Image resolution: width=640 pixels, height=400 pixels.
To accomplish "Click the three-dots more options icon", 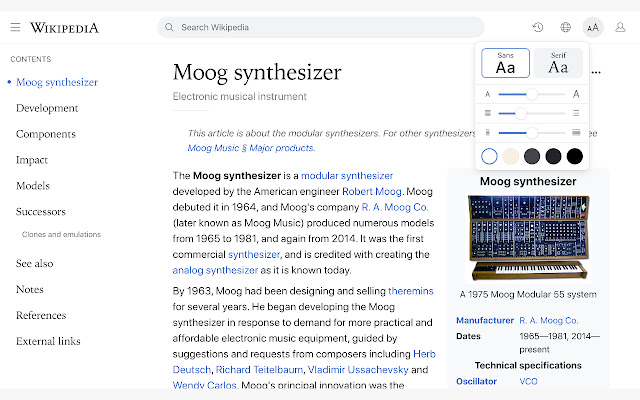I will pyautogui.click(x=597, y=72).
